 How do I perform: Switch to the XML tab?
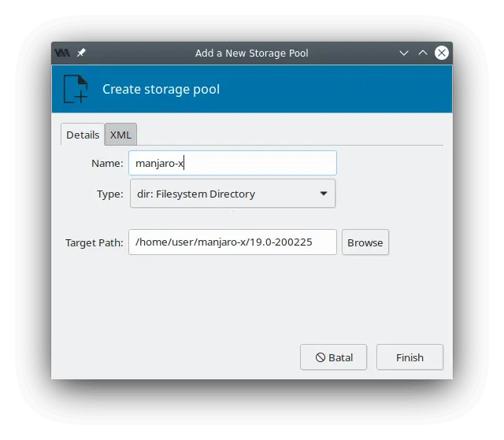point(120,135)
